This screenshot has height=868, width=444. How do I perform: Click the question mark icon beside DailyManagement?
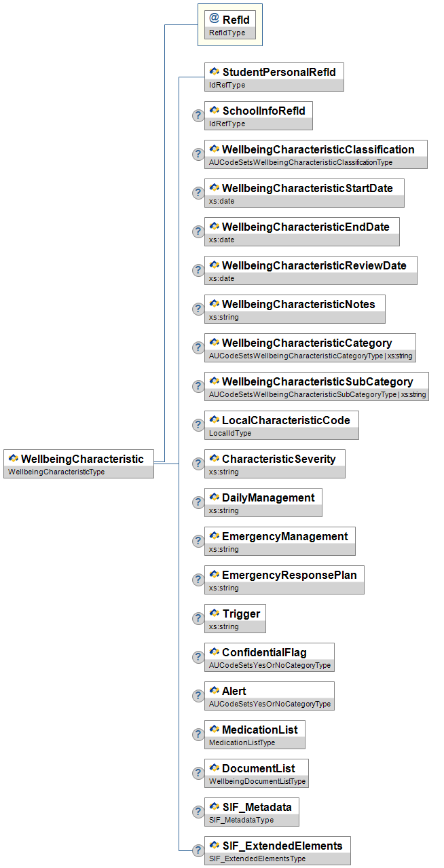(198, 502)
